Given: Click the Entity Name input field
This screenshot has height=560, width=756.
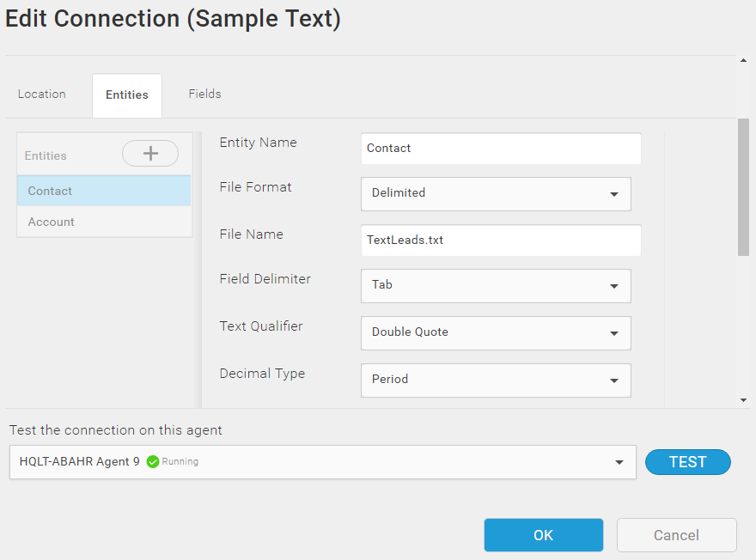Looking at the screenshot, I should pos(501,149).
